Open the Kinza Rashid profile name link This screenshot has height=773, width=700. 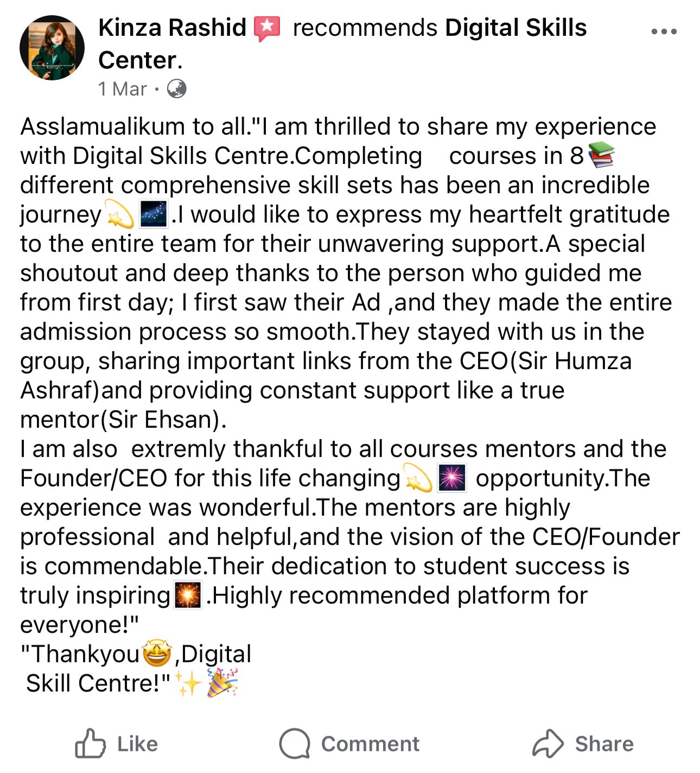[172, 28]
